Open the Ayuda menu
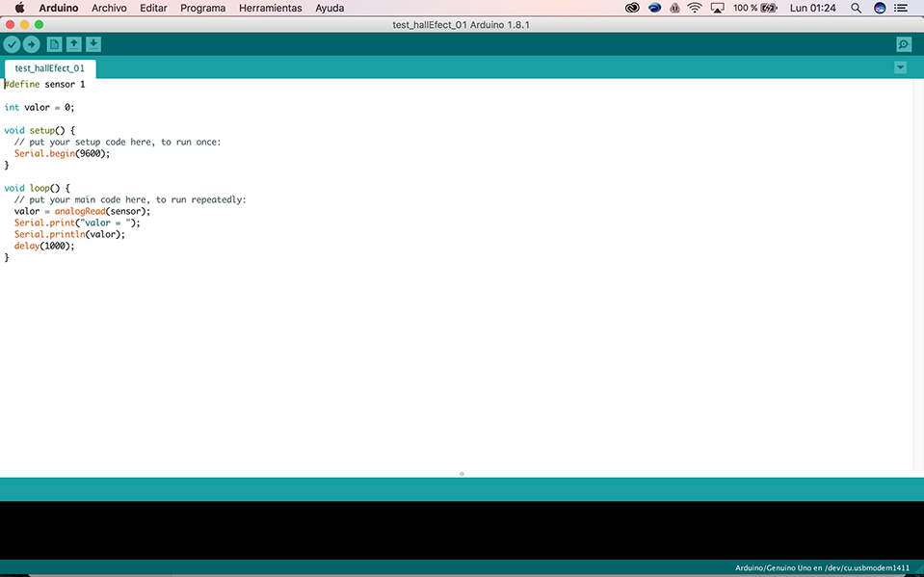 [x=330, y=8]
